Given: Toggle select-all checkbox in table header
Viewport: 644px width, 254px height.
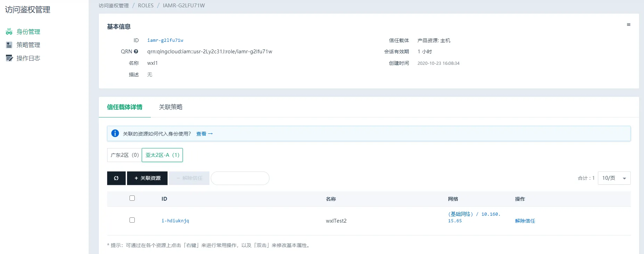Looking at the screenshot, I should click(x=132, y=198).
